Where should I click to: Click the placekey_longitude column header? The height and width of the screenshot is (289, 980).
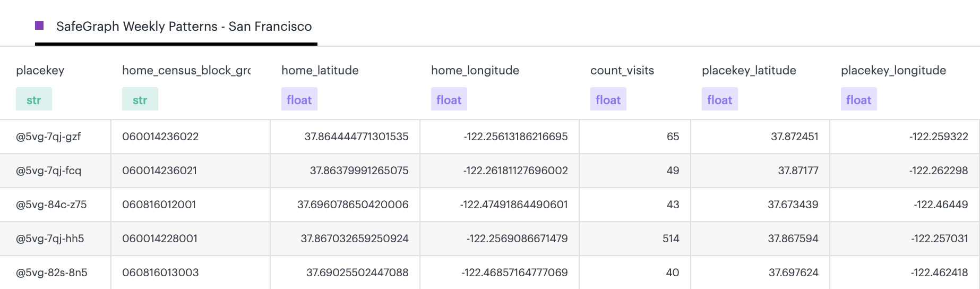(x=893, y=70)
